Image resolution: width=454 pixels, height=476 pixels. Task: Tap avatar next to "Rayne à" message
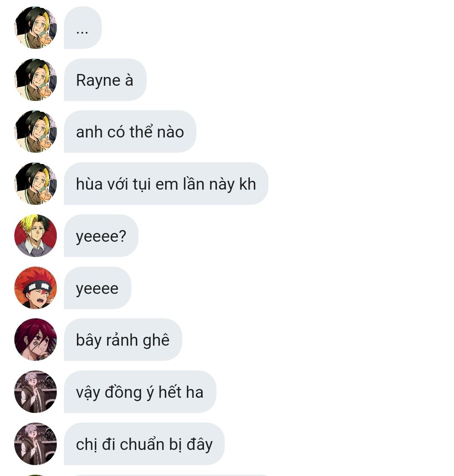click(x=35, y=80)
